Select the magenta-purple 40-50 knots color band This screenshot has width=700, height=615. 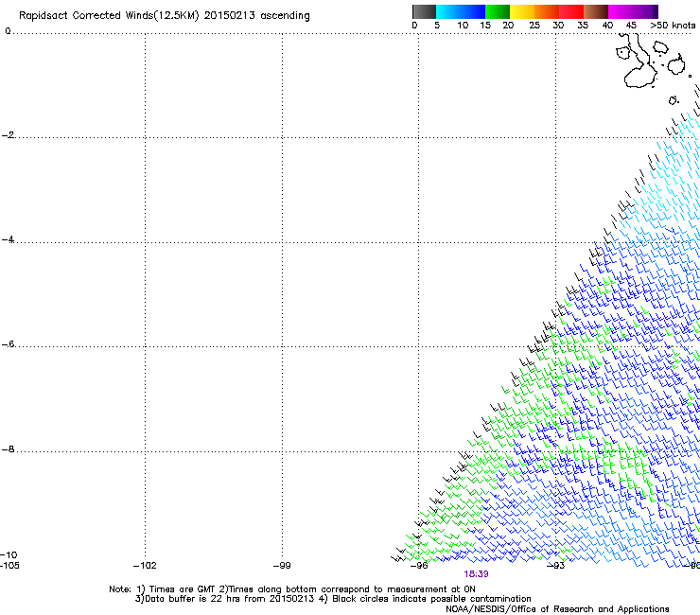(x=633, y=11)
